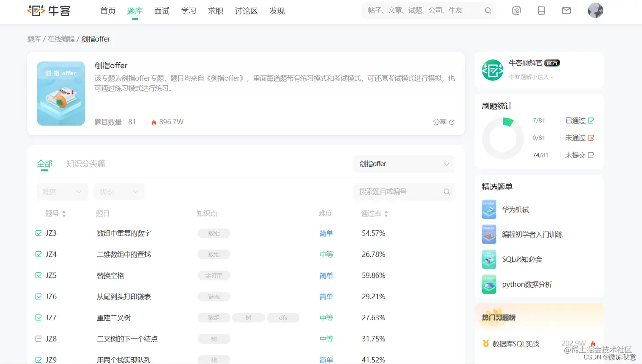Screen dimensions: 642x364
Task: Click the 牛客题解官 username
Action: coord(525,63)
